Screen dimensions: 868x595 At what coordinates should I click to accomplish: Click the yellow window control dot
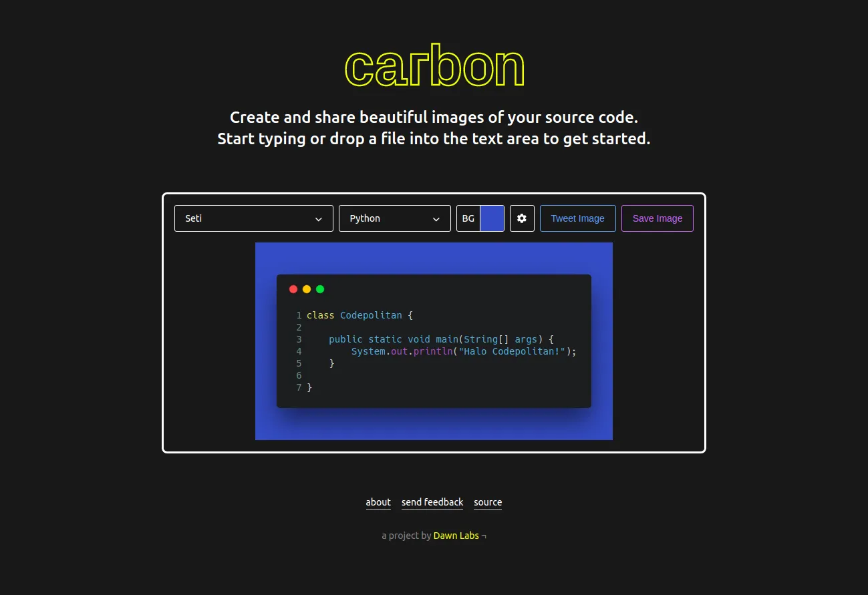tap(307, 289)
